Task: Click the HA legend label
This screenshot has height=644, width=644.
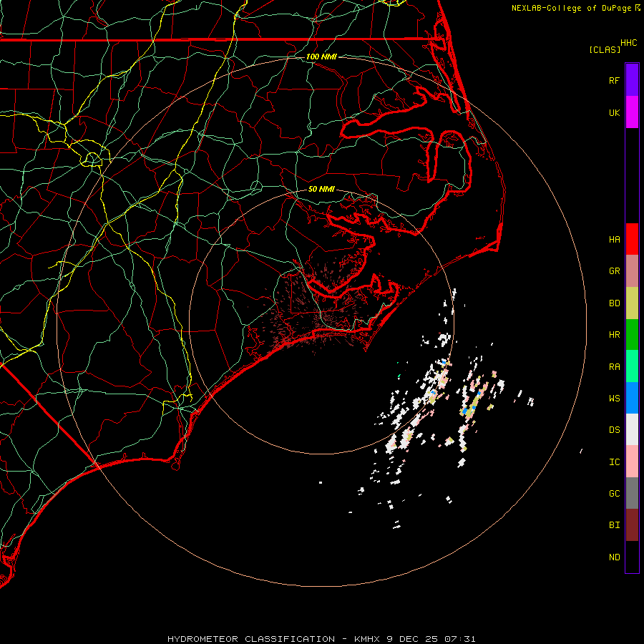Action: [x=614, y=239]
